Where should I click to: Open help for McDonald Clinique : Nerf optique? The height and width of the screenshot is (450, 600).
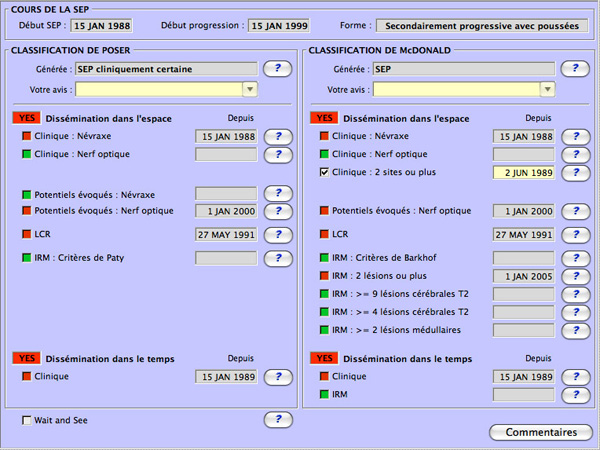tap(576, 155)
